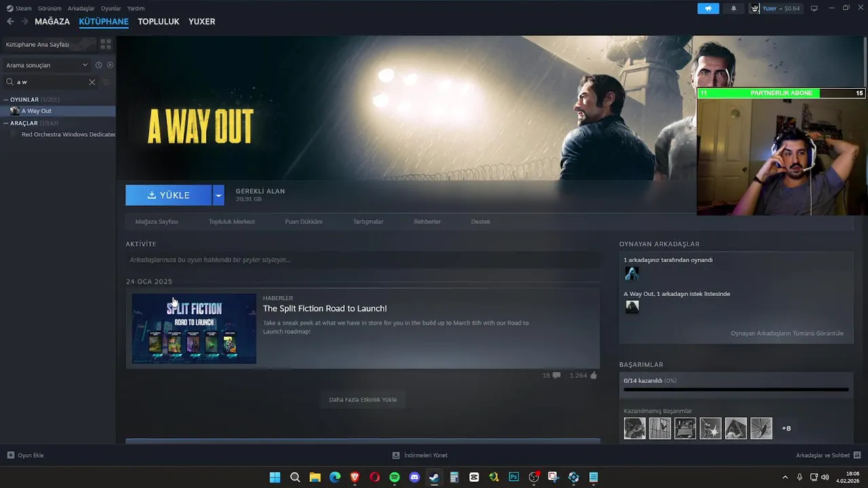Open avatar of friend with wishlist

[632, 307]
